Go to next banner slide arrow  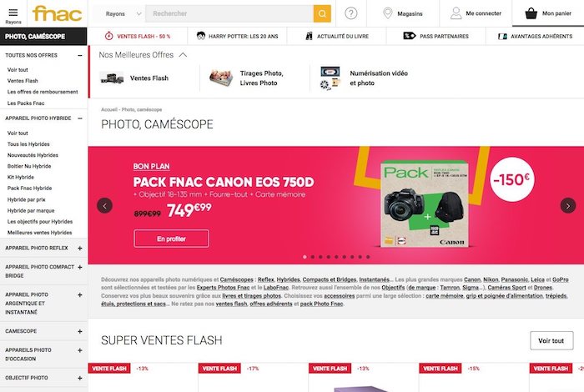click(x=568, y=205)
